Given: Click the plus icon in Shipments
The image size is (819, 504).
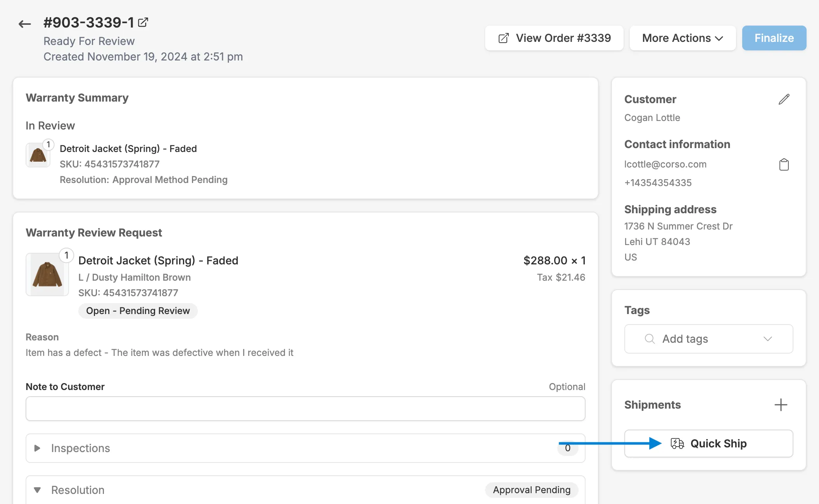Looking at the screenshot, I should [x=781, y=405].
